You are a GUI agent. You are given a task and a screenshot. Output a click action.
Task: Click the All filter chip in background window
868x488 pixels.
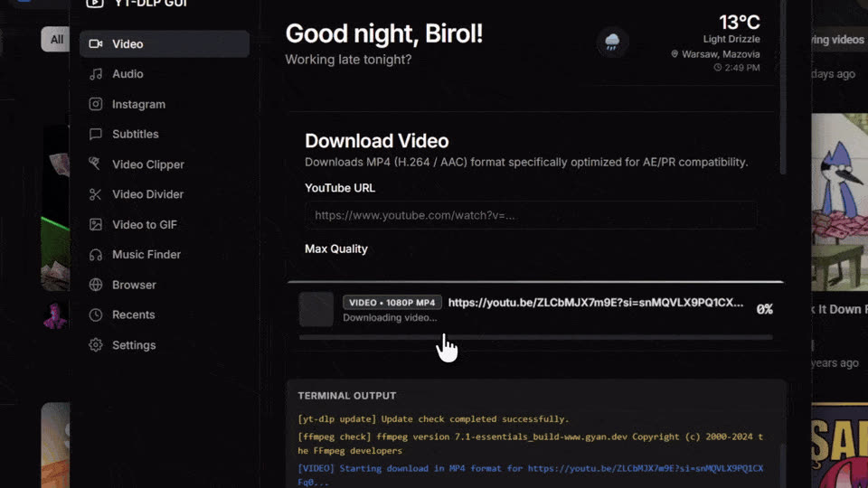tap(55, 39)
